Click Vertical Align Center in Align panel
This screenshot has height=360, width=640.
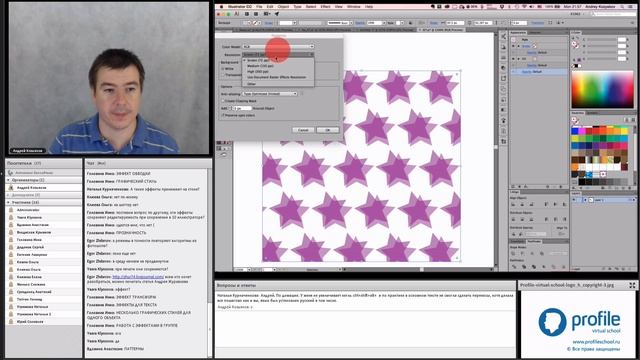pyautogui.click(x=555, y=204)
